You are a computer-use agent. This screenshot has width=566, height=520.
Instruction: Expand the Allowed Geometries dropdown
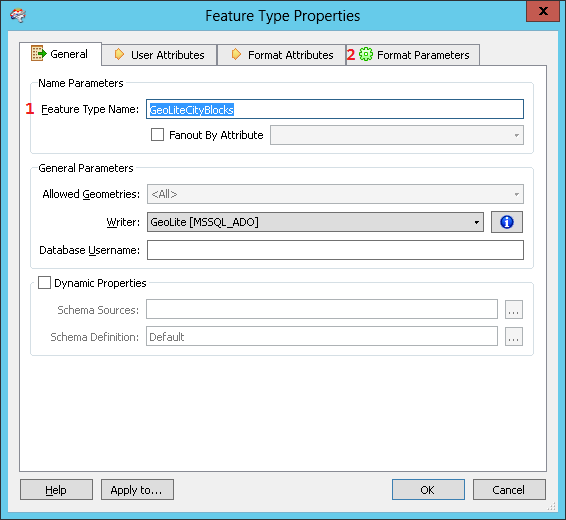335,194
